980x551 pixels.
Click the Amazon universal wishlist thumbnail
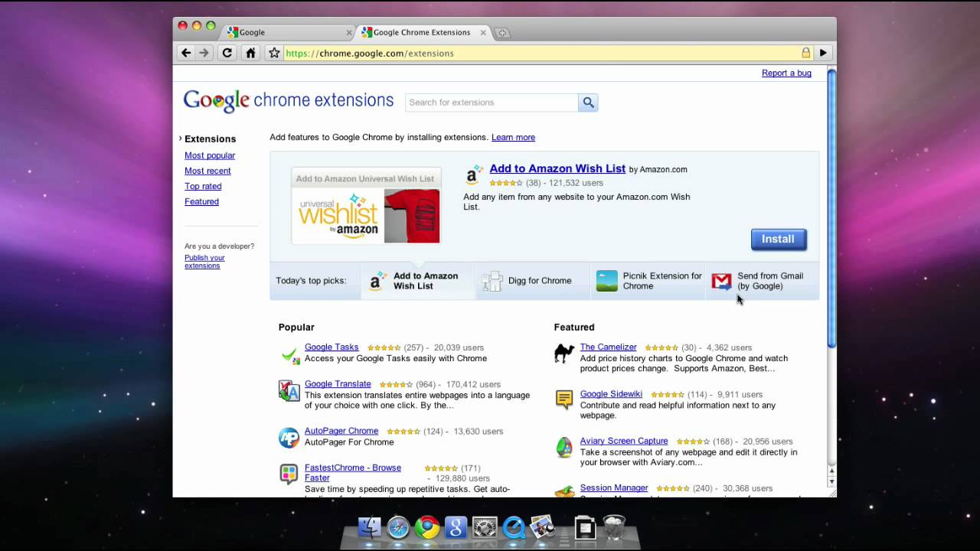[366, 206]
